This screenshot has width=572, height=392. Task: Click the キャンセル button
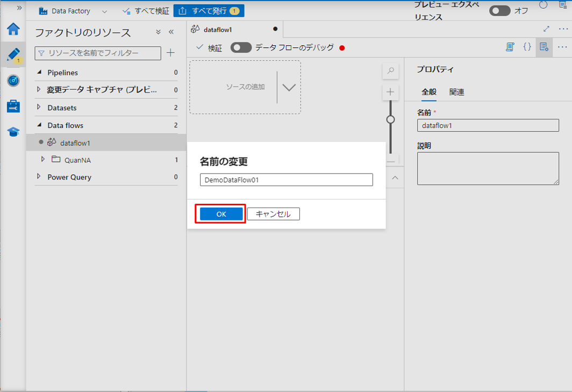click(273, 214)
